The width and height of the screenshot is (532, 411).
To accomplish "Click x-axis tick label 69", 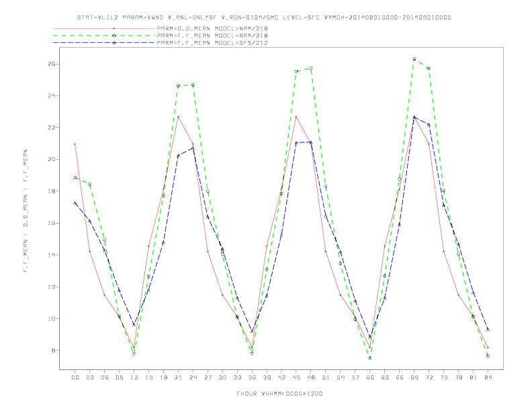I will (414, 377).
